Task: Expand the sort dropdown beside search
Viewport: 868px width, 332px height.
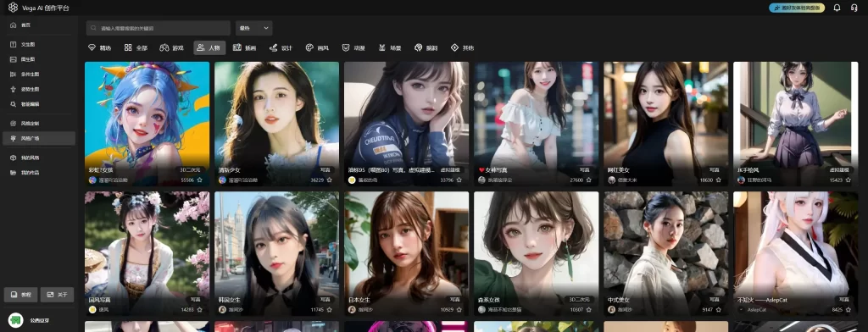Action: tap(254, 28)
